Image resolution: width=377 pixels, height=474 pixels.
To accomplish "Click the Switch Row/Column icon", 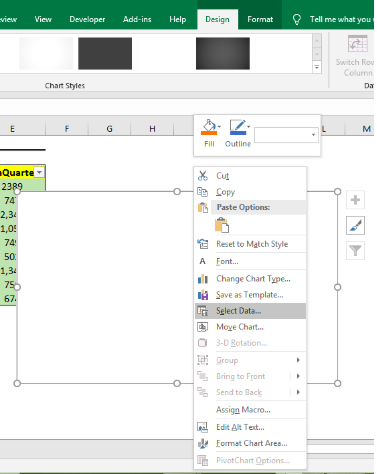I will (x=357, y=44).
